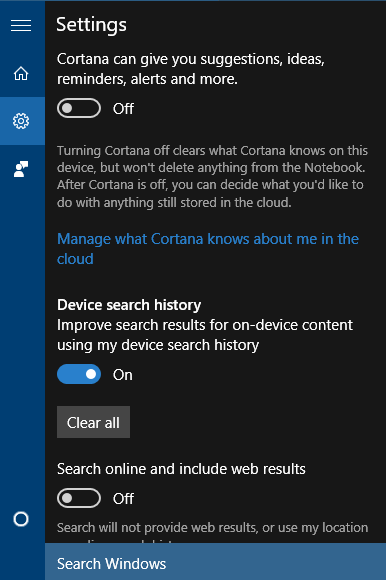Click the Clear all button
The width and height of the screenshot is (386, 580).
(x=93, y=422)
